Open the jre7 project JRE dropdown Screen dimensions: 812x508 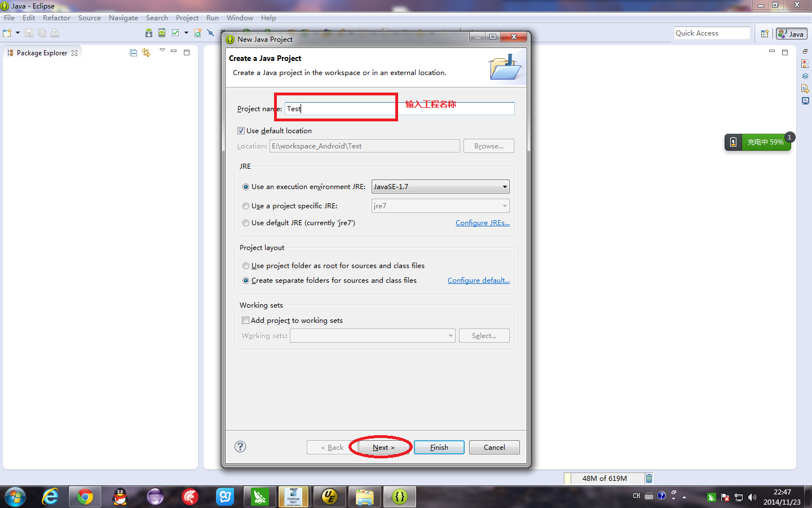440,206
